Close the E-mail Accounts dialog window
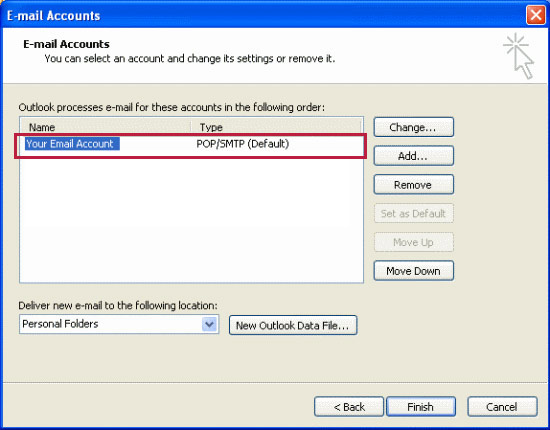This screenshot has height=430, width=550. click(x=536, y=15)
